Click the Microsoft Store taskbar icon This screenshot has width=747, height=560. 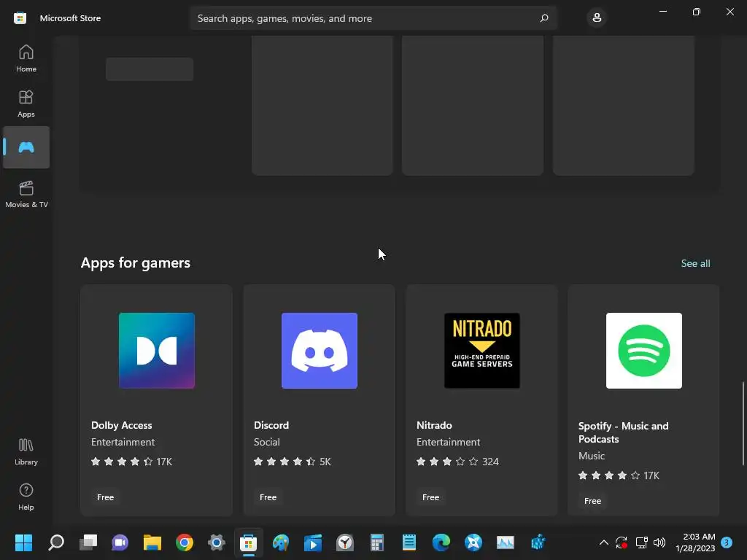click(x=248, y=542)
